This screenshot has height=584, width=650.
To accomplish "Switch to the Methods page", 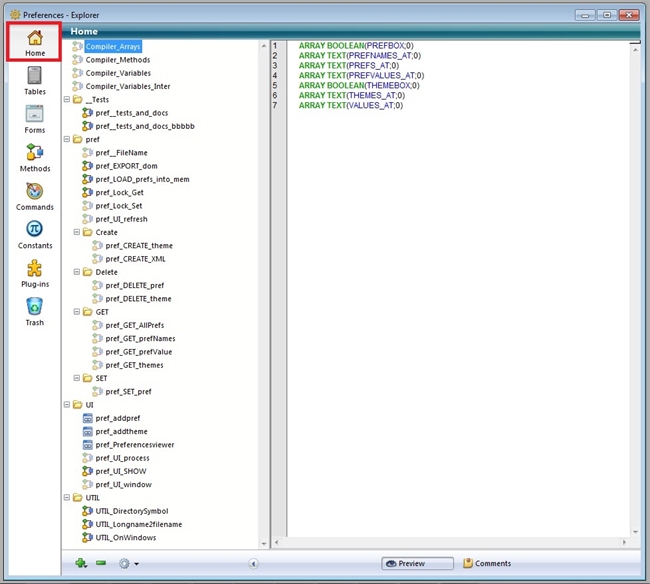I will point(35,157).
